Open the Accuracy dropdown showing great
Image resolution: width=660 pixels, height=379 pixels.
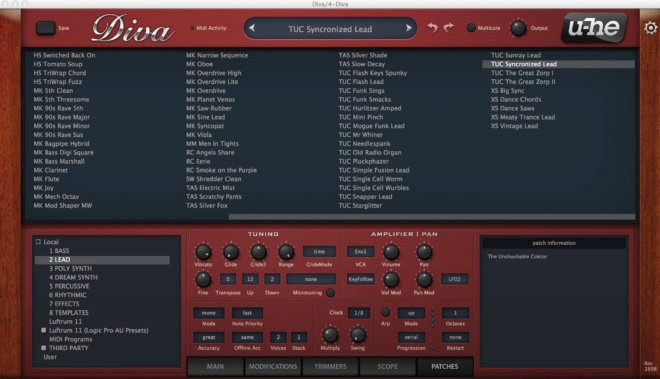[x=209, y=337]
